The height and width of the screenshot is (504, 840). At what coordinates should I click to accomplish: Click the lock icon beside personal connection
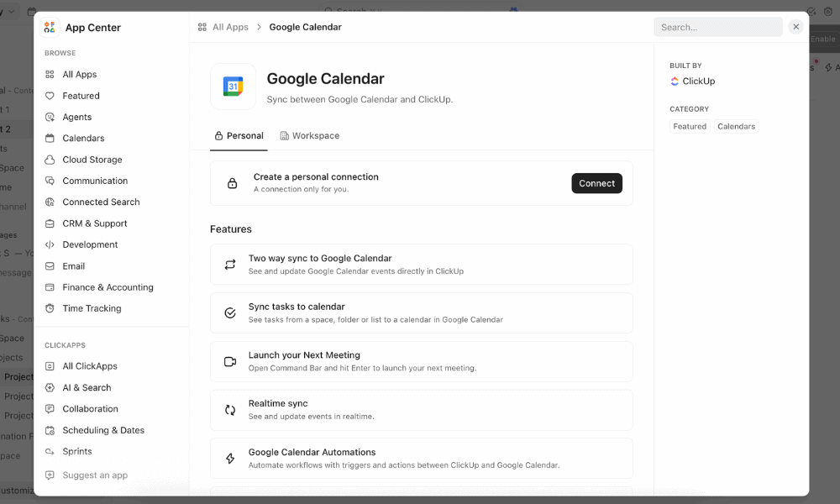[233, 183]
